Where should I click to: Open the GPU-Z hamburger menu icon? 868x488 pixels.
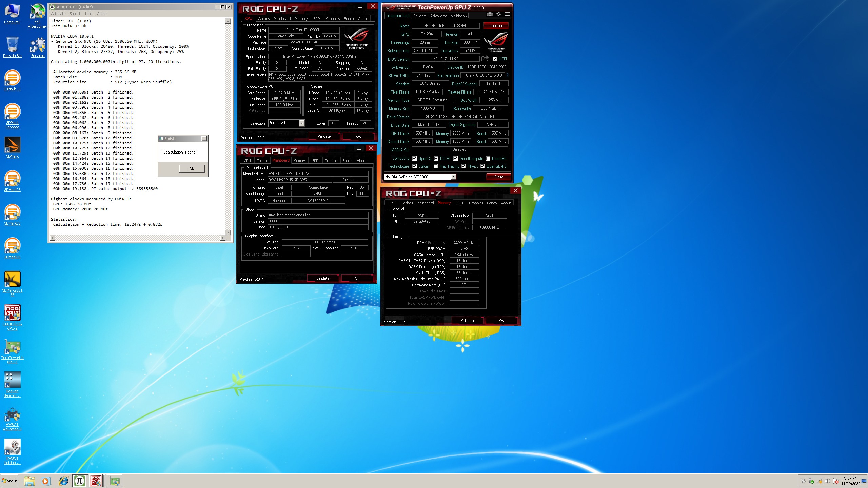(x=507, y=14)
